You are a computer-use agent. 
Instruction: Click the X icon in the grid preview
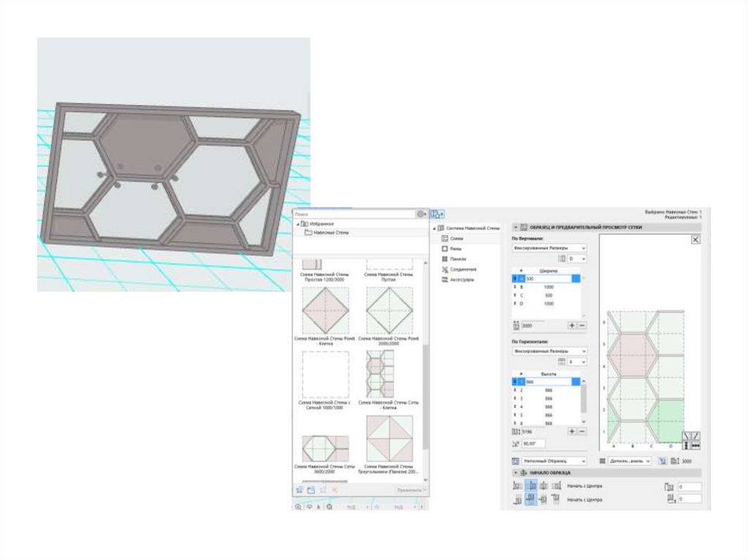(x=695, y=239)
